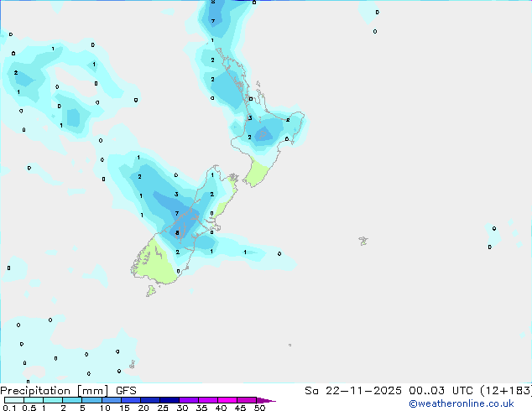Click legend scale label '25'
The width and height of the screenshot is (532, 411).
tap(163, 408)
